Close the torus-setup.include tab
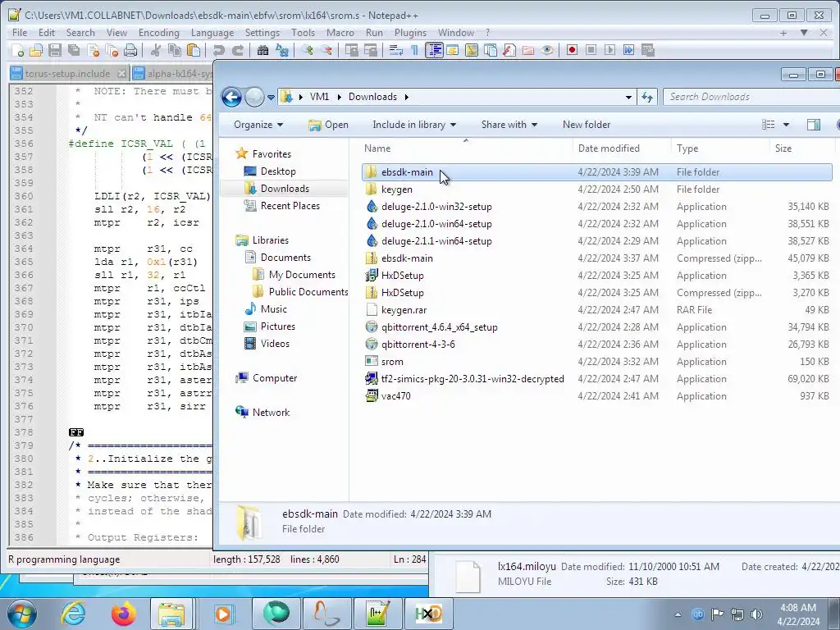The image size is (840, 630). 121,73
